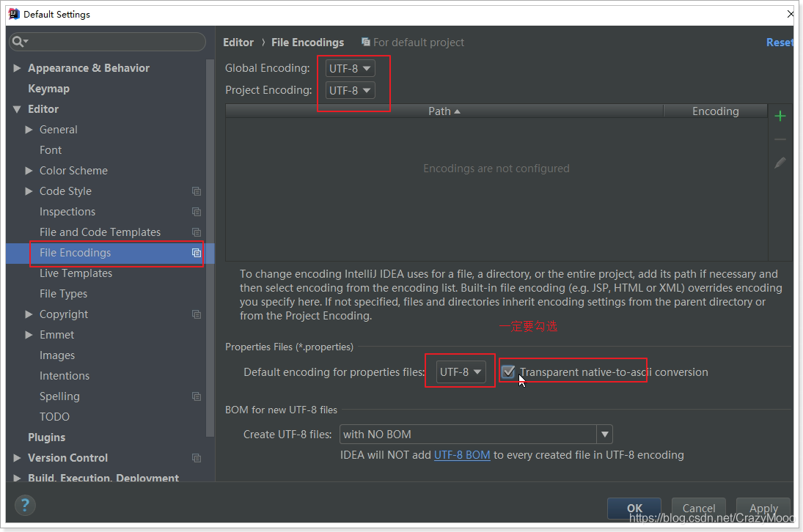Select Font settings page
Viewport: 803px width, 532px height.
pyautogui.click(x=50, y=150)
